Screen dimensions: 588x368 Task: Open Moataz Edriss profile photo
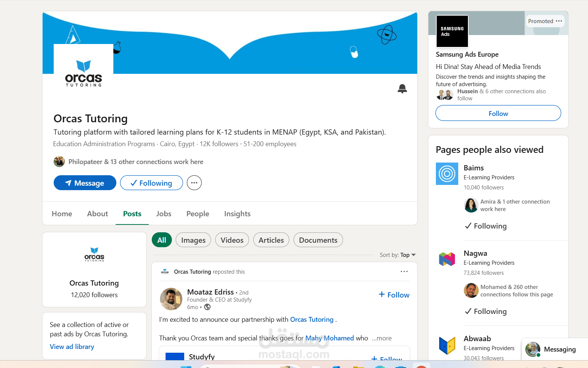pos(171,299)
